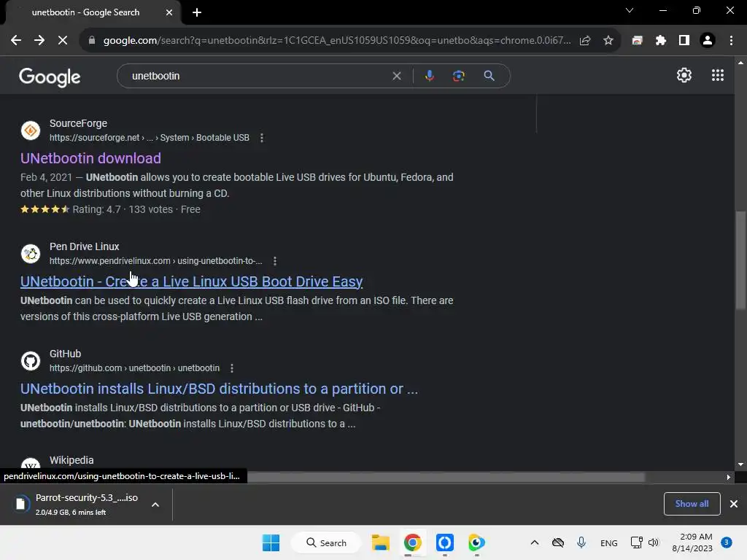747x560 pixels.
Task: Click the horizontal scrollbar thumb
Action: [446, 477]
